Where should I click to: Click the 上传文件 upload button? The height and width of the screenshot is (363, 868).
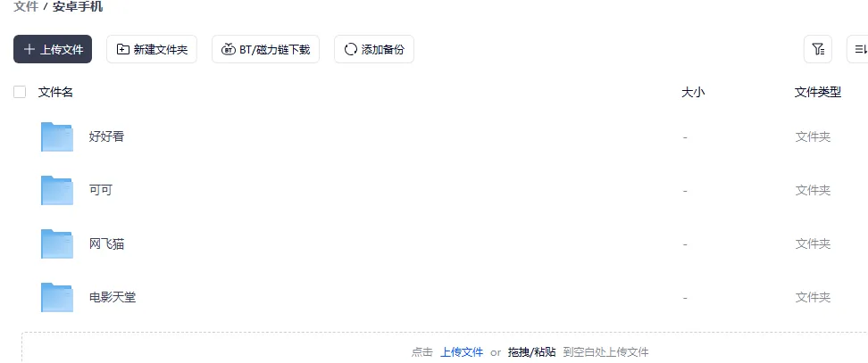(x=53, y=49)
